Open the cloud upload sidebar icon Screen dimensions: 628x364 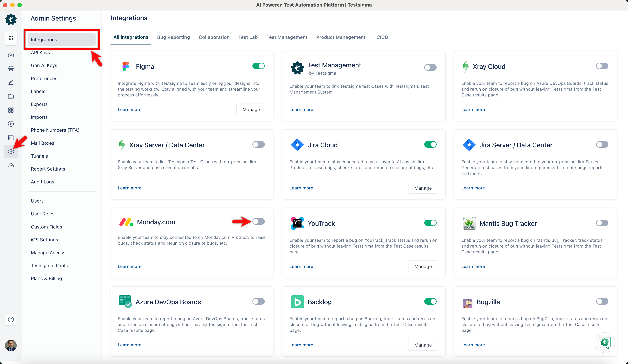[11, 165]
